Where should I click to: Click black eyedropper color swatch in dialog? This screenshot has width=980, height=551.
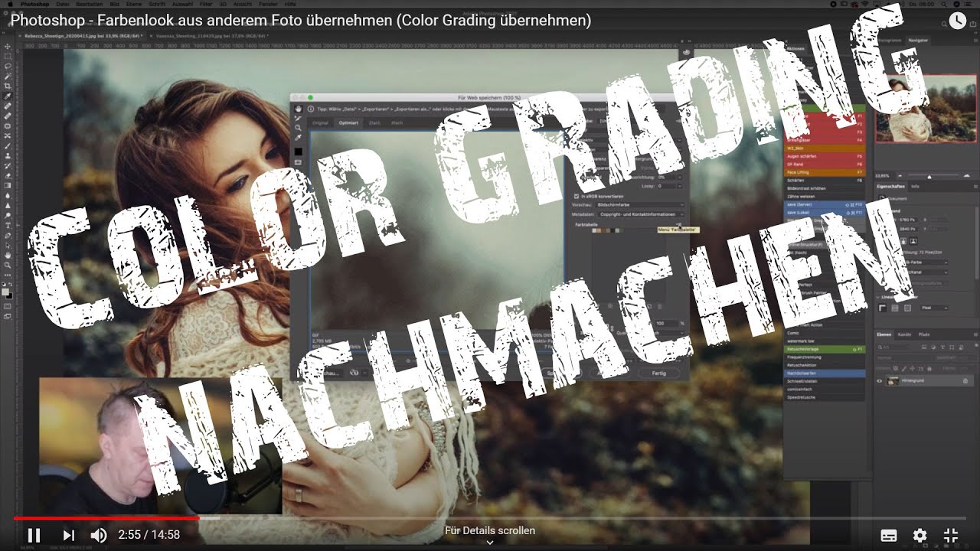tap(298, 152)
